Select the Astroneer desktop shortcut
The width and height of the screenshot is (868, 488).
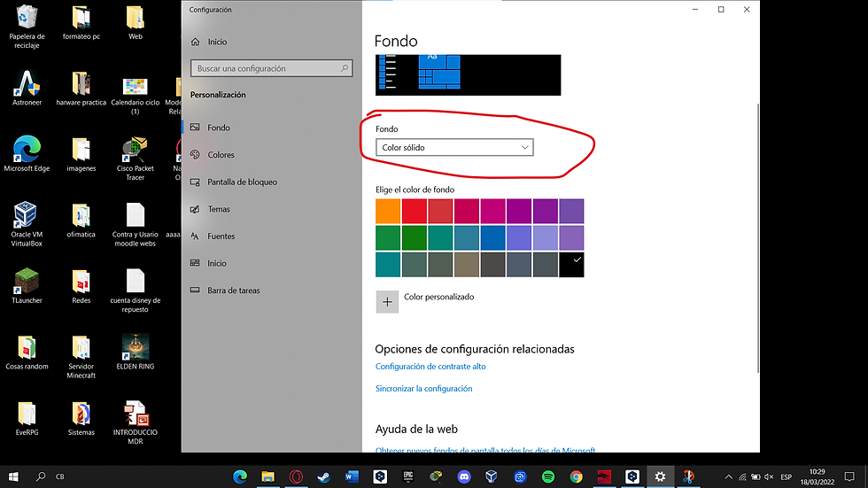(x=27, y=89)
